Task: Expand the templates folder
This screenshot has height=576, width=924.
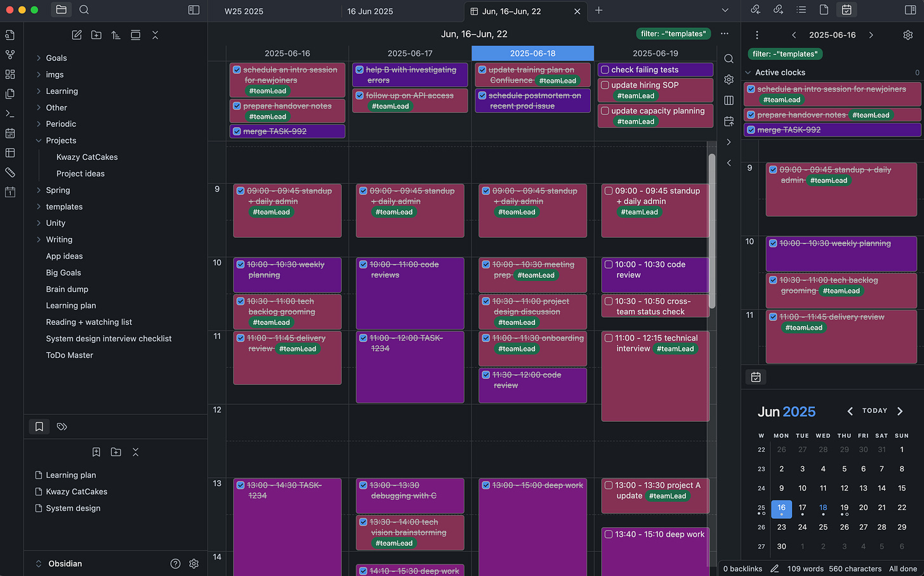Action: [39, 207]
